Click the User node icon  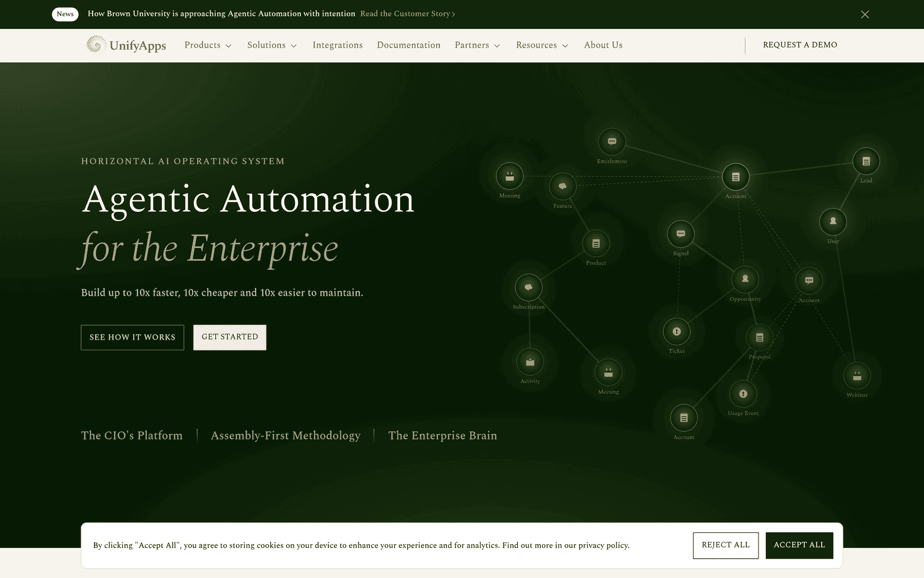coord(833,222)
